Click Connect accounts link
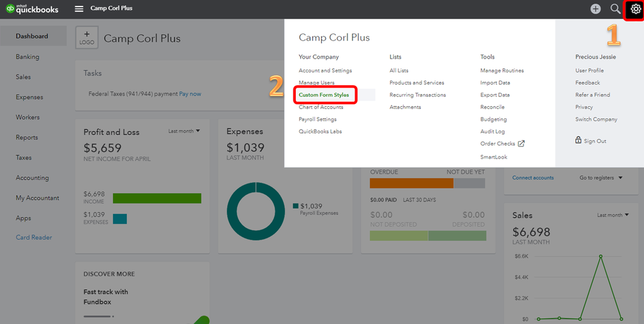Image resolution: width=644 pixels, height=324 pixels. tap(532, 178)
